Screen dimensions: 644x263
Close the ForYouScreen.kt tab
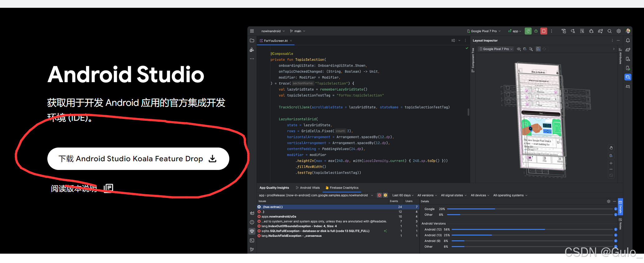tap(291, 41)
